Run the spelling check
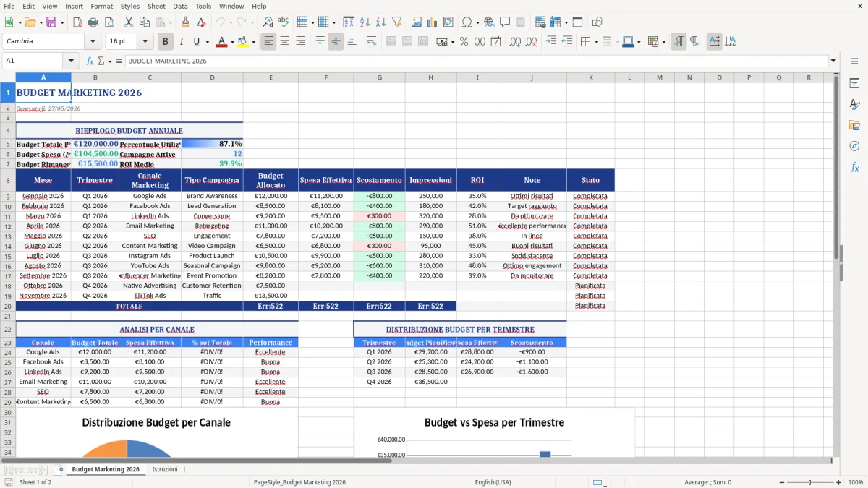This screenshot has height=488, width=868. 284,22
